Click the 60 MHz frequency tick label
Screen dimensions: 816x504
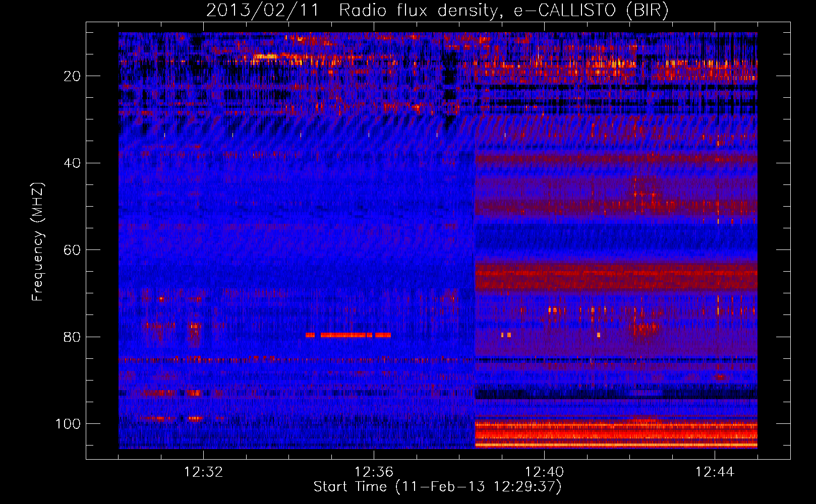(72, 250)
